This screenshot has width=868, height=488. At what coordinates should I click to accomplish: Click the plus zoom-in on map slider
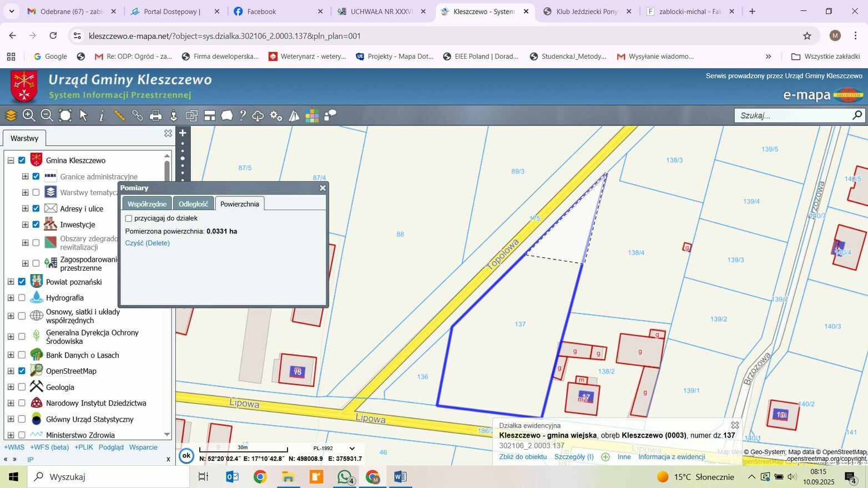pyautogui.click(x=183, y=133)
